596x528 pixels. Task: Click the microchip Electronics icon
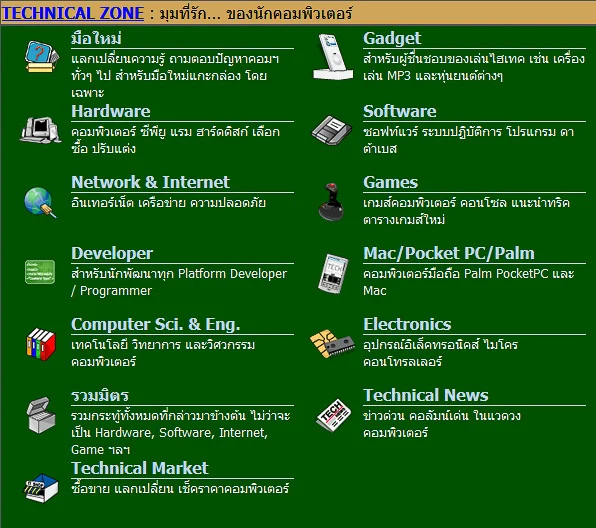[x=332, y=344]
